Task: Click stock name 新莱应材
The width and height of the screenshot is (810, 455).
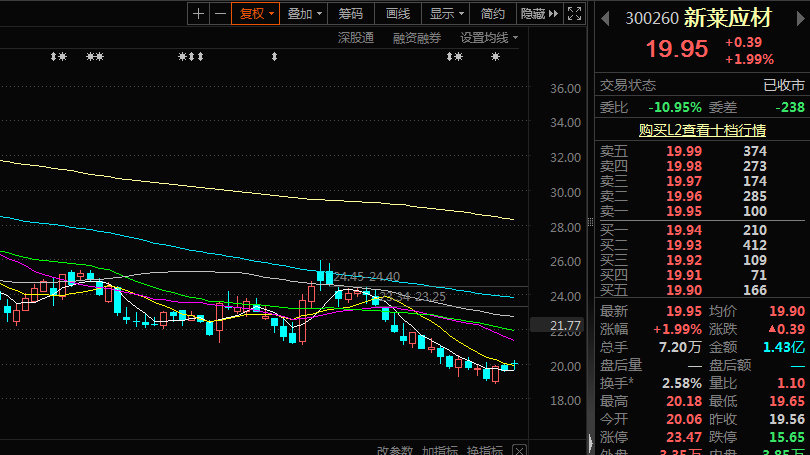Action: coord(728,18)
